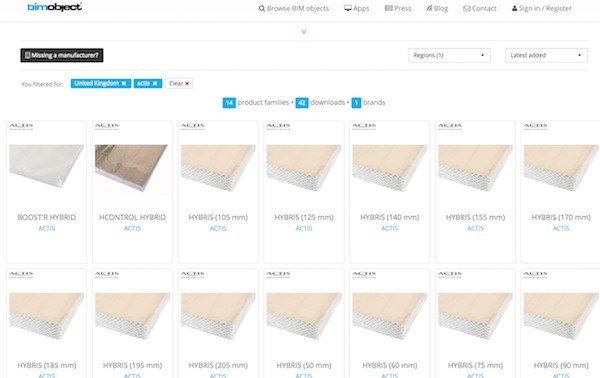The width and height of the screenshot is (600, 378).
Task: Open the Apps menu item
Action: click(357, 8)
